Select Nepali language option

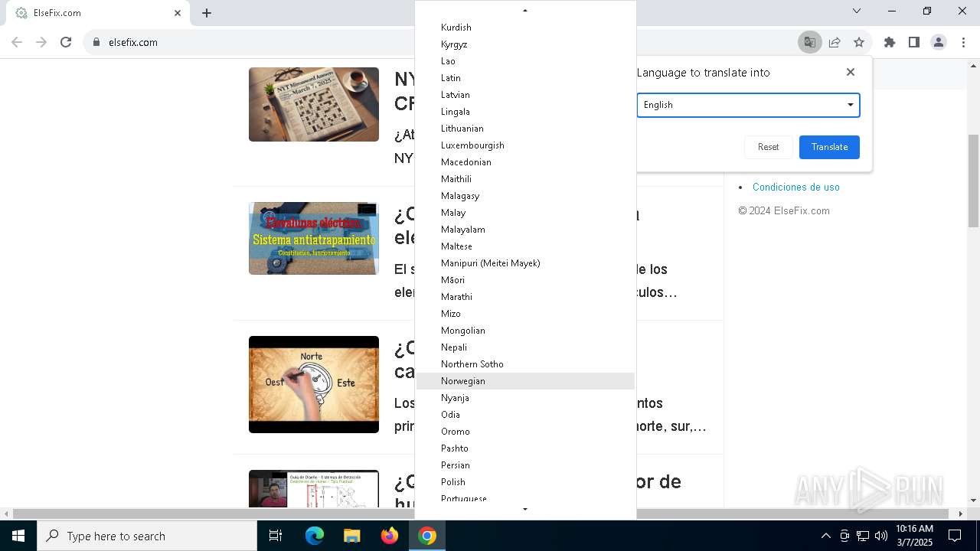click(525, 347)
